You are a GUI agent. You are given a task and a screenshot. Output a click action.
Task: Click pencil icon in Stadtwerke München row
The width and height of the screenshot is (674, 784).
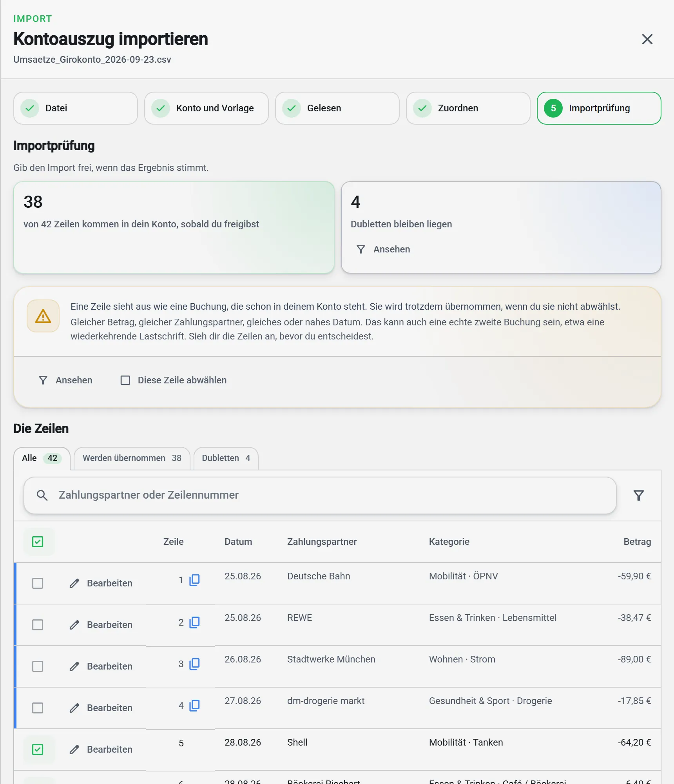tap(74, 666)
